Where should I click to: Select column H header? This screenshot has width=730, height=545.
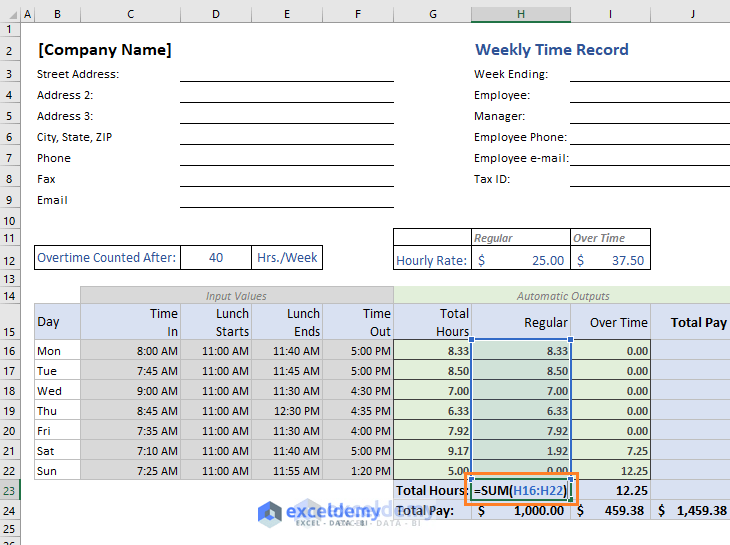coord(520,14)
